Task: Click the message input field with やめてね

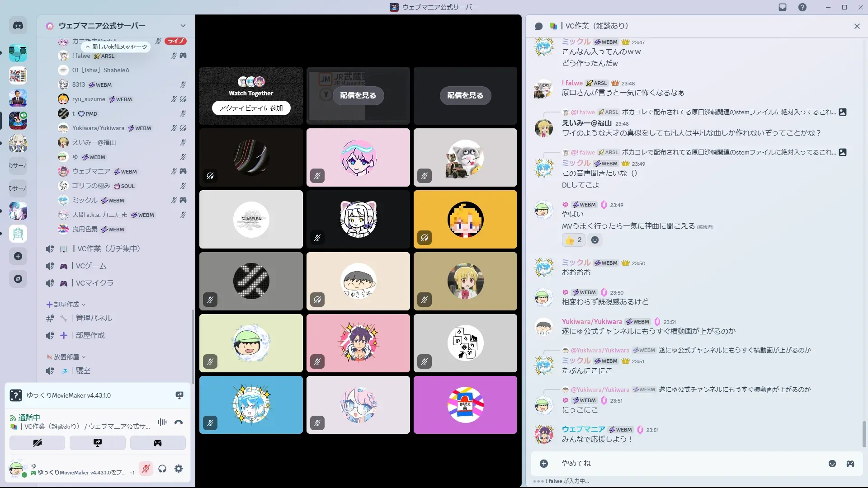Action: pos(678,464)
